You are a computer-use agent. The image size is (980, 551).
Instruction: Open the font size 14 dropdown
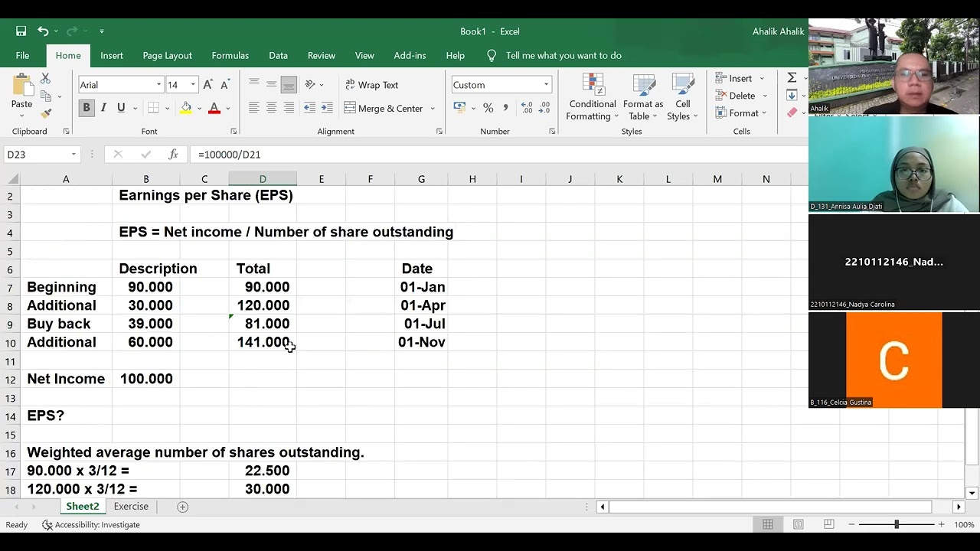coord(193,85)
